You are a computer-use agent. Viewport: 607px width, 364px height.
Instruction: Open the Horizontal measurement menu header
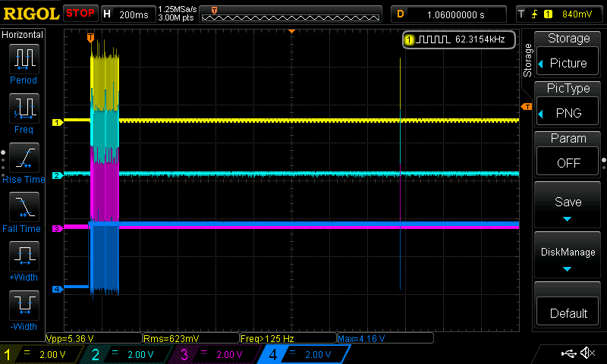(23, 35)
